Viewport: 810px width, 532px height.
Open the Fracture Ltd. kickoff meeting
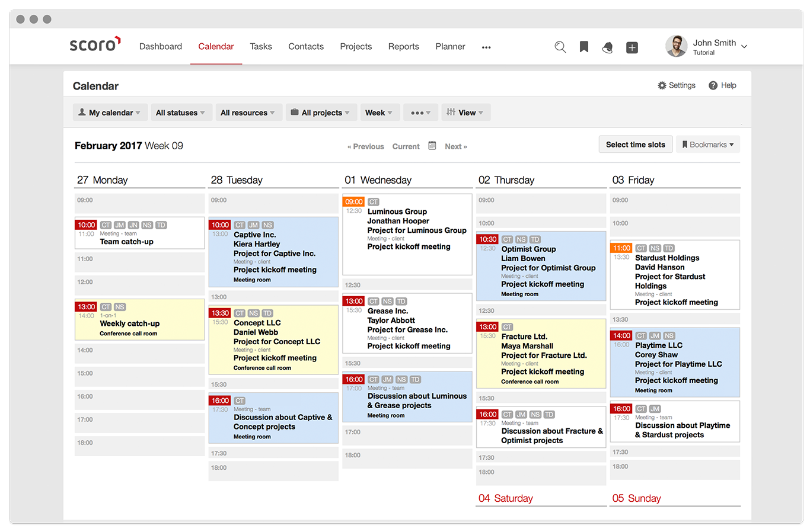pyautogui.click(x=541, y=354)
